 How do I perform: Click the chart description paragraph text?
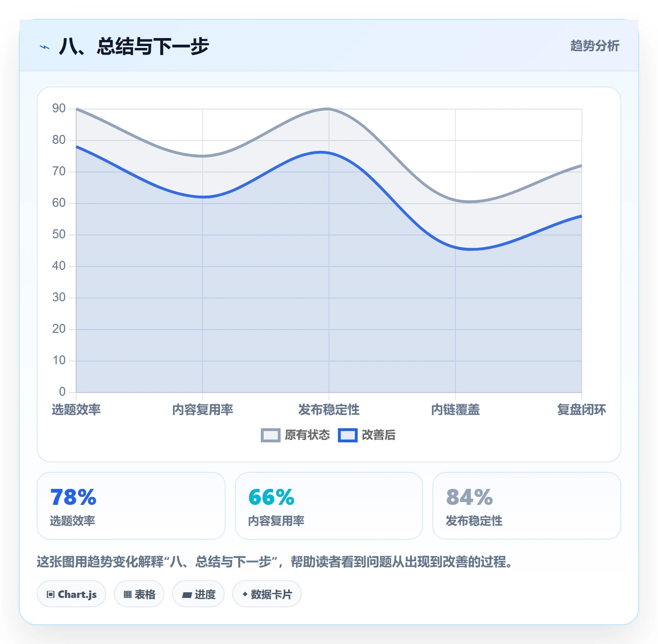coord(276,562)
